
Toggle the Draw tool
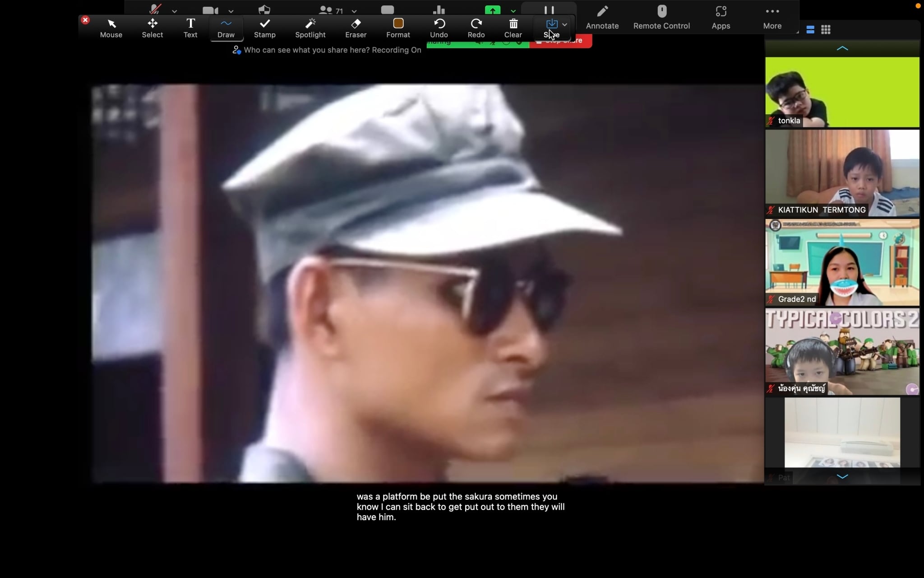pyautogui.click(x=226, y=28)
